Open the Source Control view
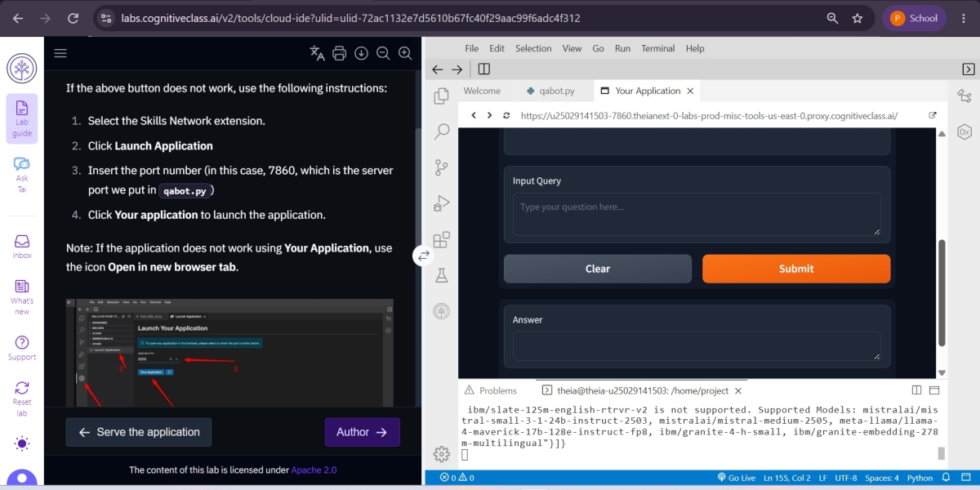 442,167
